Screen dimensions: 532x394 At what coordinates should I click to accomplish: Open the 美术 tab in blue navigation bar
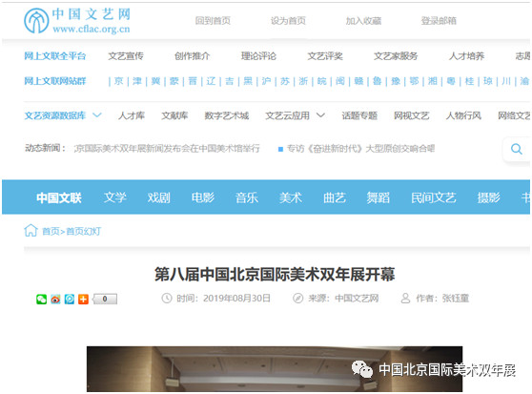pyautogui.click(x=291, y=197)
